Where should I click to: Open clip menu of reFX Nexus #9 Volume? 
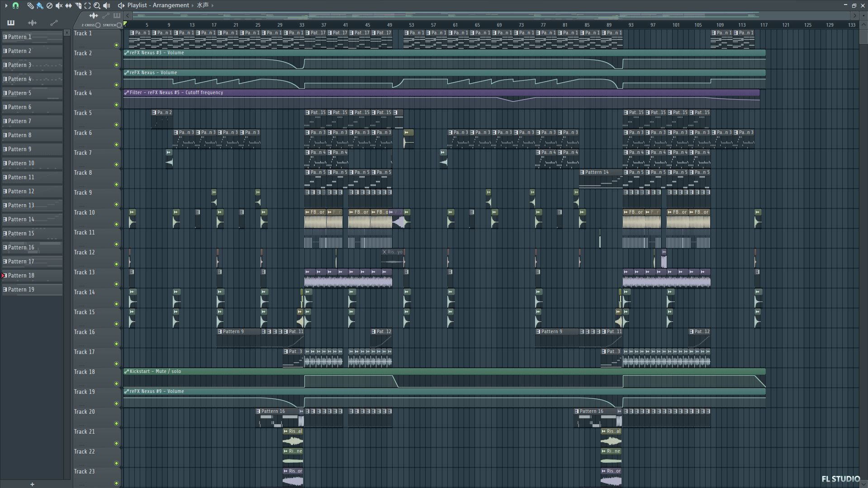[x=127, y=392]
